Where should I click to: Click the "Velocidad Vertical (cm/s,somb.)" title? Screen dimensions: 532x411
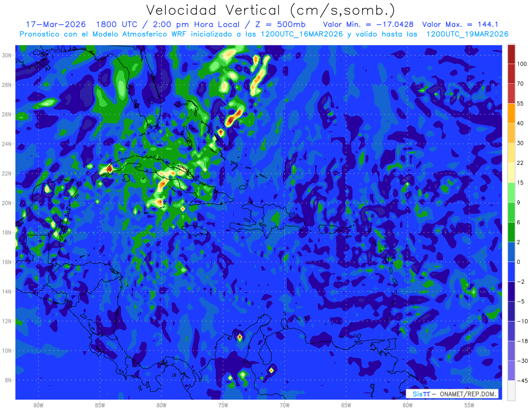coord(270,10)
